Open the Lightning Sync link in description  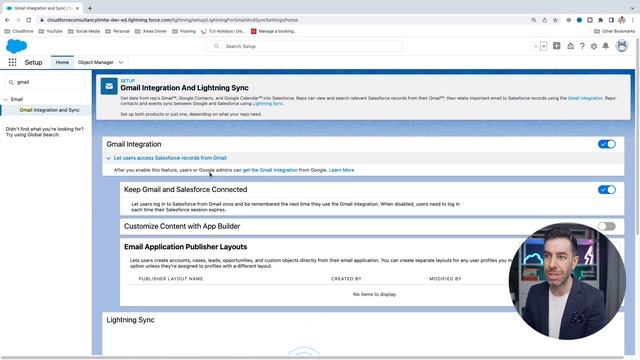point(267,104)
